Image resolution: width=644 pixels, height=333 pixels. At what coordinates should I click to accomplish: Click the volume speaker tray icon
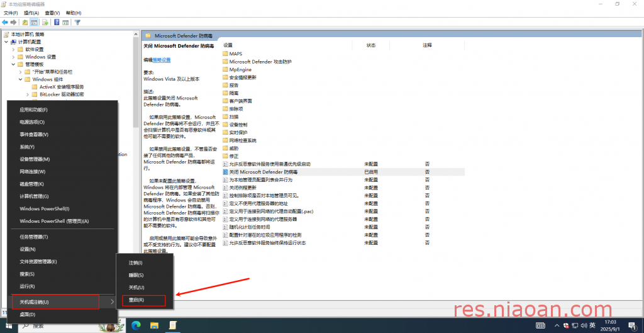pyautogui.click(x=584, y=325)
